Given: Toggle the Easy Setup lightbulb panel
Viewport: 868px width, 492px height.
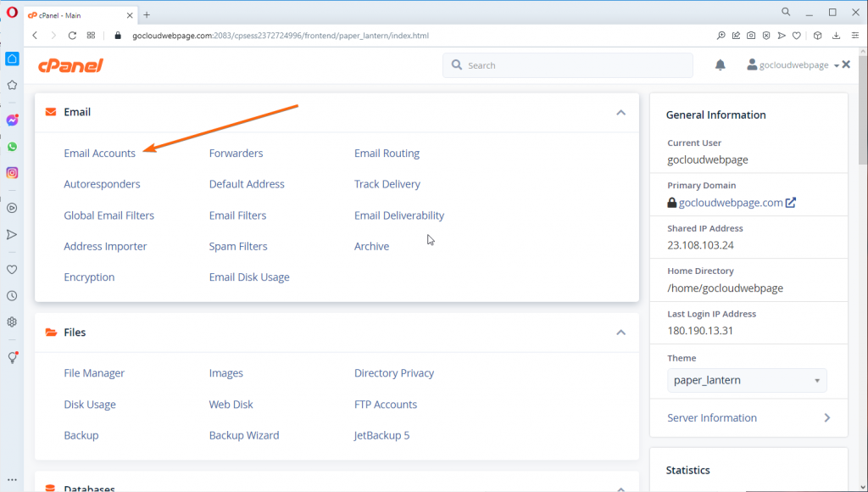Looking at the screenshot, I should 12,357.
